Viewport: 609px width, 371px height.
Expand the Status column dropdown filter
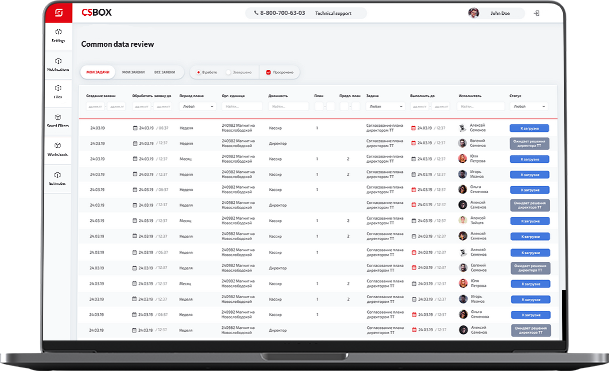tap(529, 106)
